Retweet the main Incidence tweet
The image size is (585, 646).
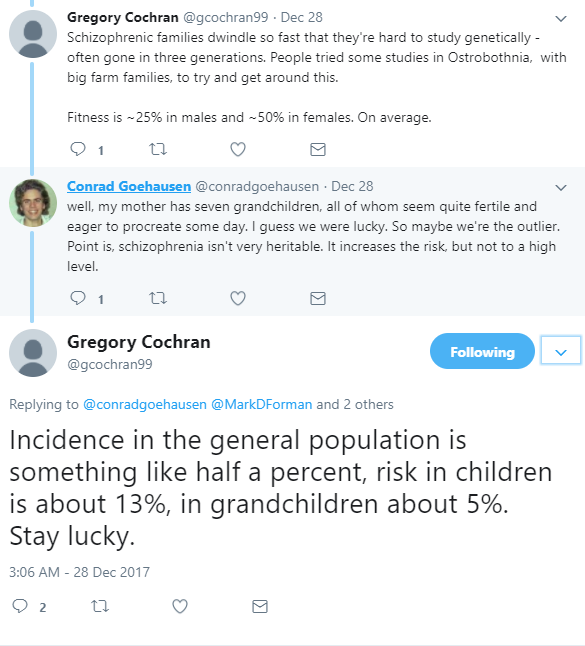click(x=100, y=606)
